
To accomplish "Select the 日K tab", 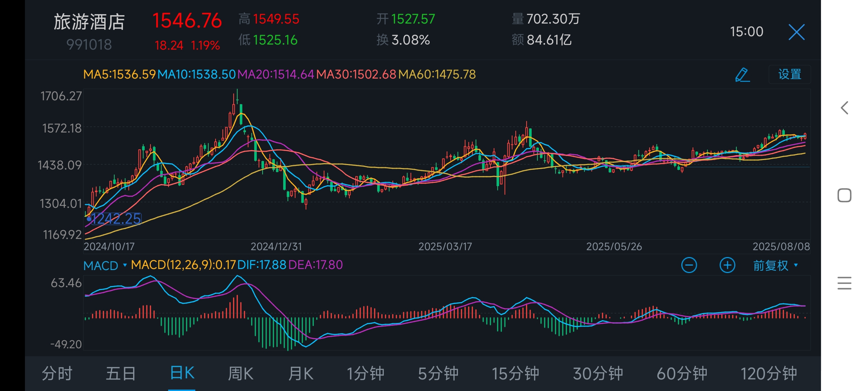I will coord(182,373).
